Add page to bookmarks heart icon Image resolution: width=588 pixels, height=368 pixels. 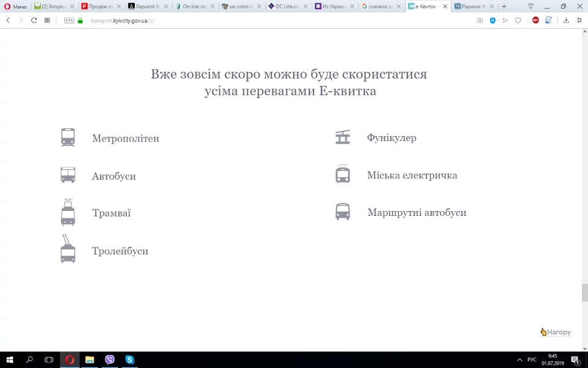(518, 21)
